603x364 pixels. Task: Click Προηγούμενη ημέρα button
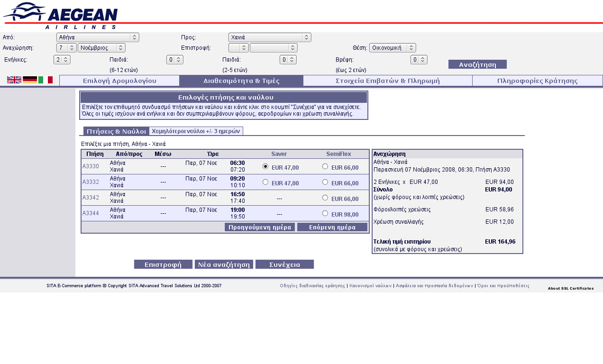[260, 227]
